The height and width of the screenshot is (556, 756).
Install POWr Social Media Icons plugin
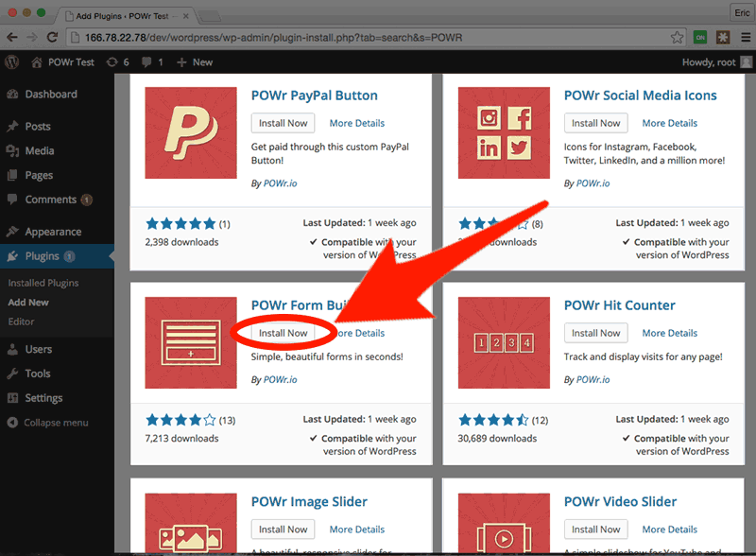tap(596, 123)
